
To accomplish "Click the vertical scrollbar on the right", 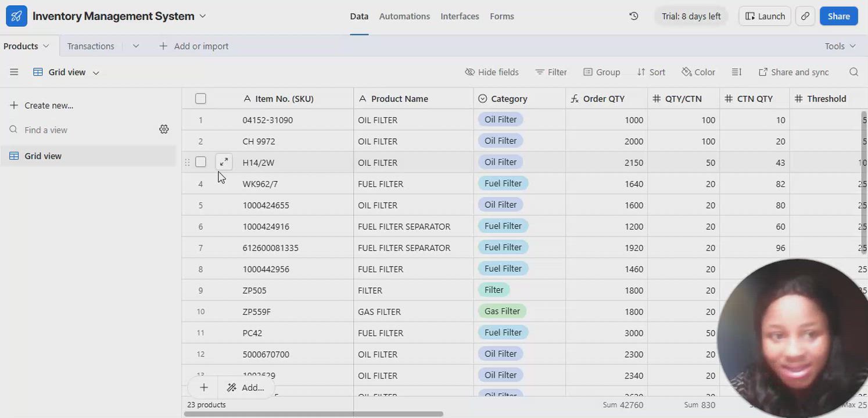I will [864, 183].
